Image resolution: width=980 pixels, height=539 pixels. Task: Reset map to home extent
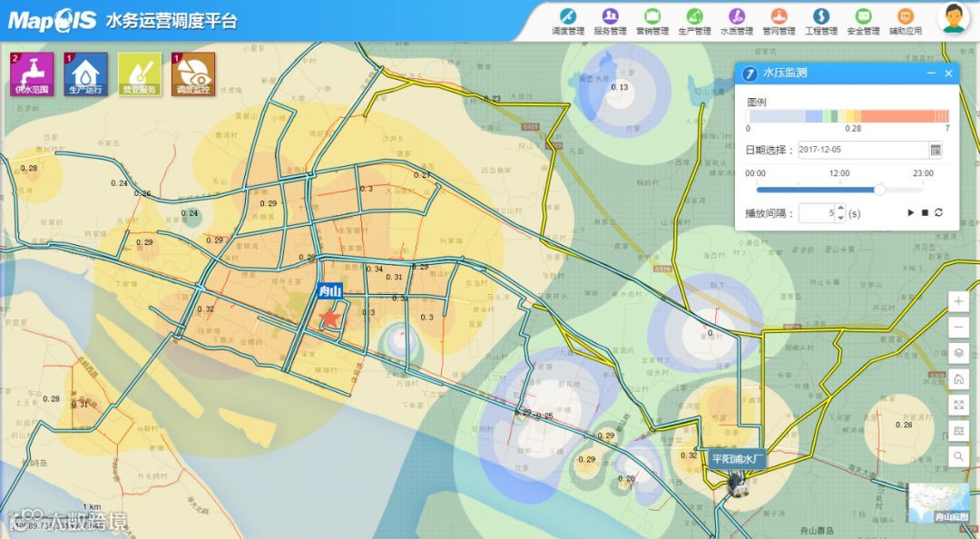(959, 379)
